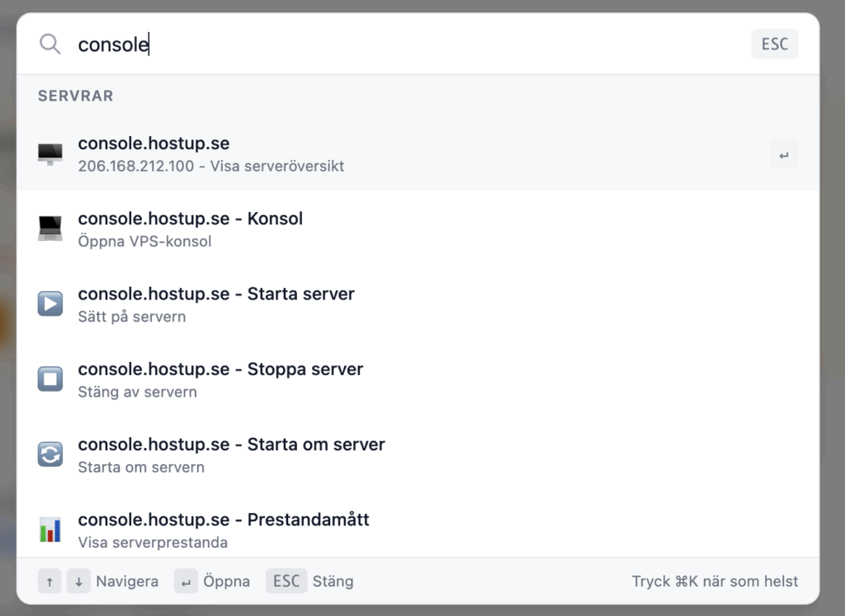The width and height of the screenshot is (845, 616).
Task: Choose "console.hostup.se - Starta om server" entry
Action: [x=231, y=444]
